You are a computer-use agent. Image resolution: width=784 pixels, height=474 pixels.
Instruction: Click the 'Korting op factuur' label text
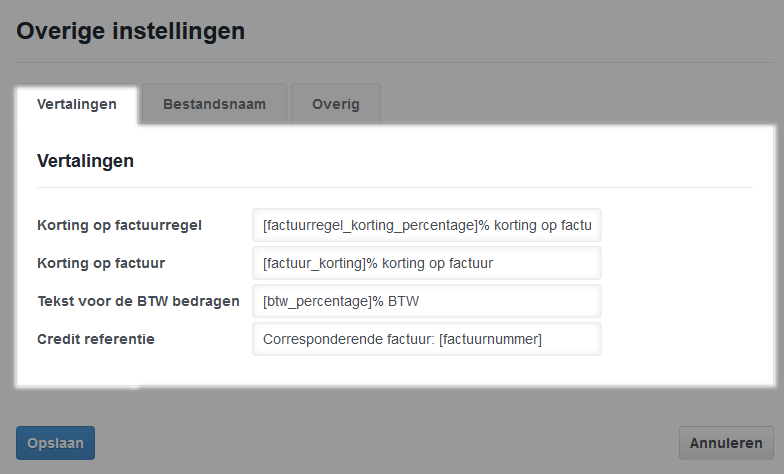point(101,263)
